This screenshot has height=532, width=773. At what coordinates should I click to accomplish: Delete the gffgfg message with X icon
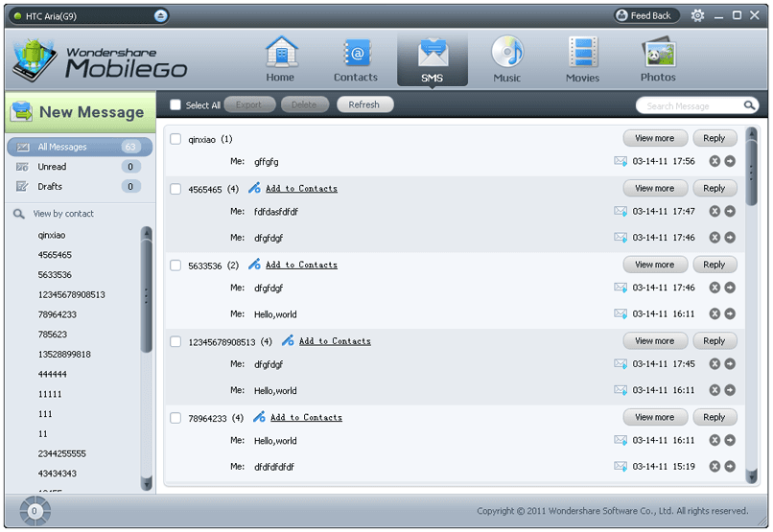[714, 161]
